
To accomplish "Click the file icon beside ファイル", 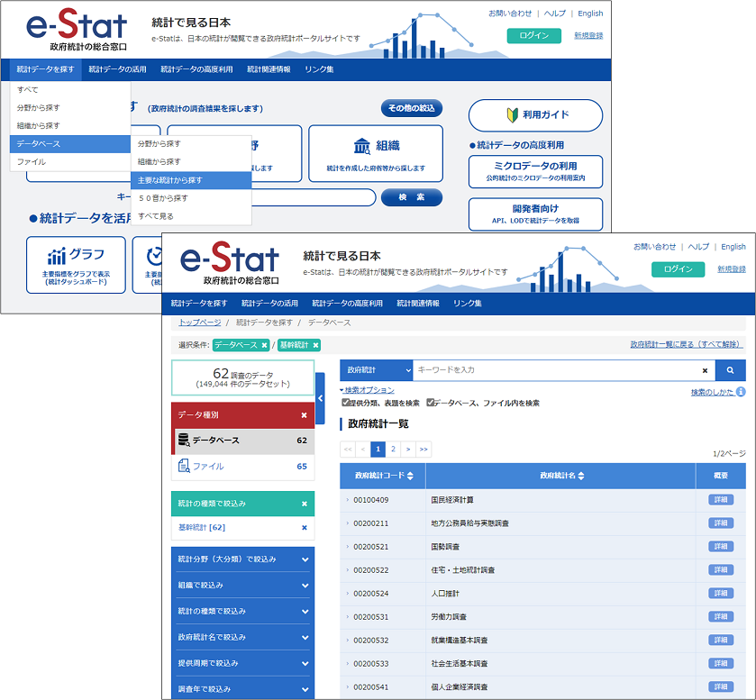I will (x=184, y=466).
